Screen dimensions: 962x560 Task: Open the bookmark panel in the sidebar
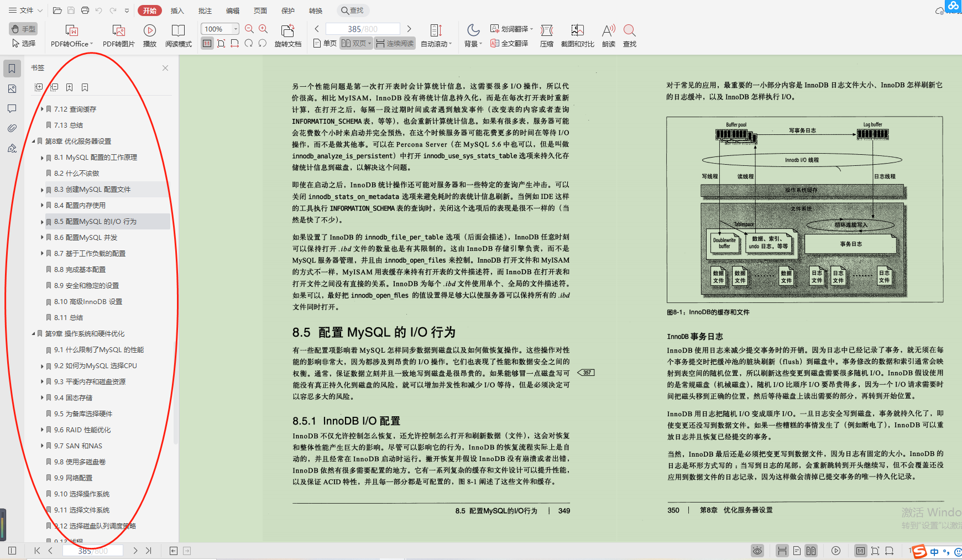(x=12, y=69)
